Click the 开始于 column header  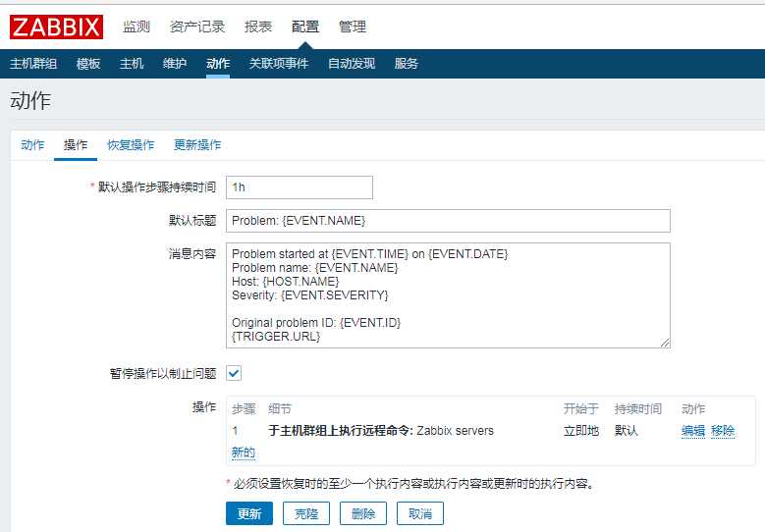point(581,408)
